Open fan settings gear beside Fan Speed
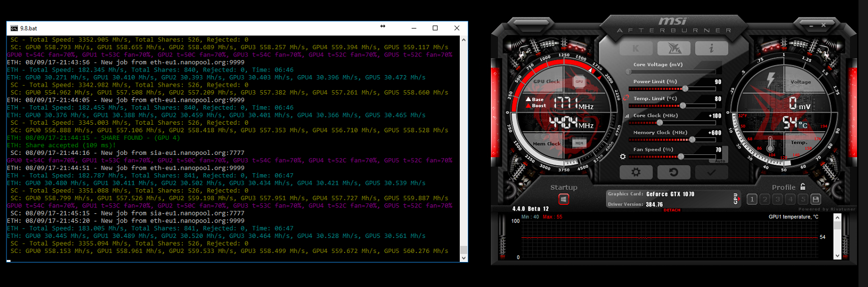This screenshot has height=287, width=868. (623, 157)
